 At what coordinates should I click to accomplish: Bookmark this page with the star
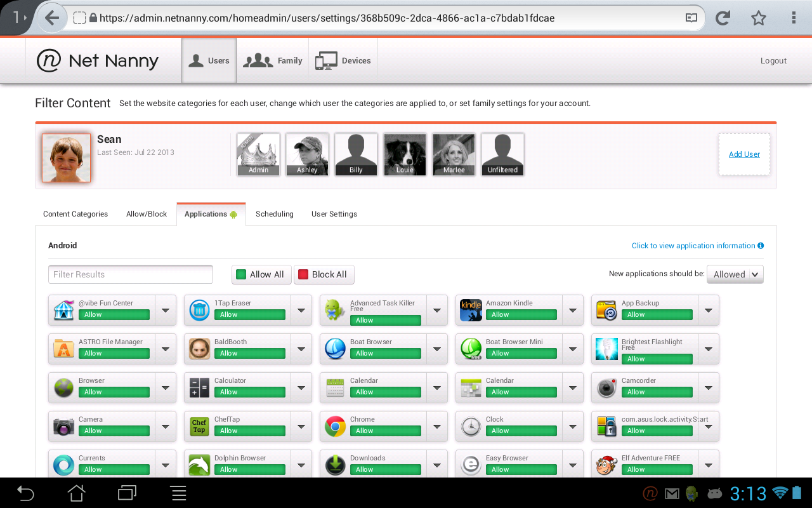(x=759, y=18)
